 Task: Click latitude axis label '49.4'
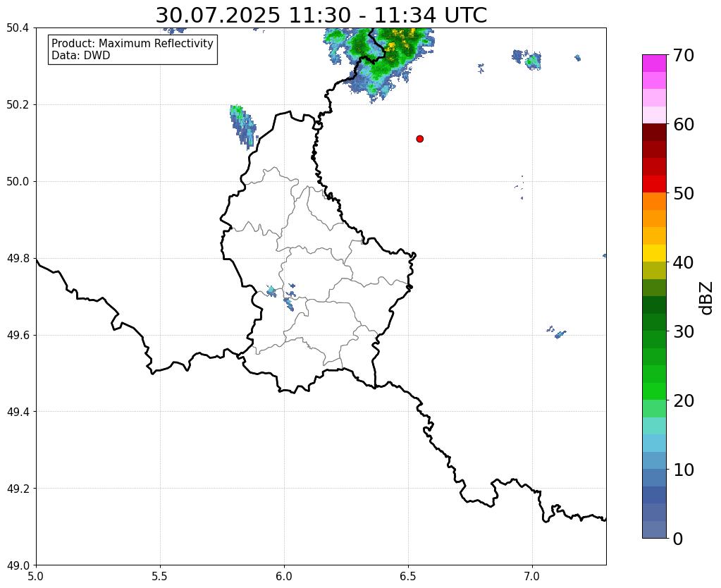pyautogui.click(x=18, y=412)
